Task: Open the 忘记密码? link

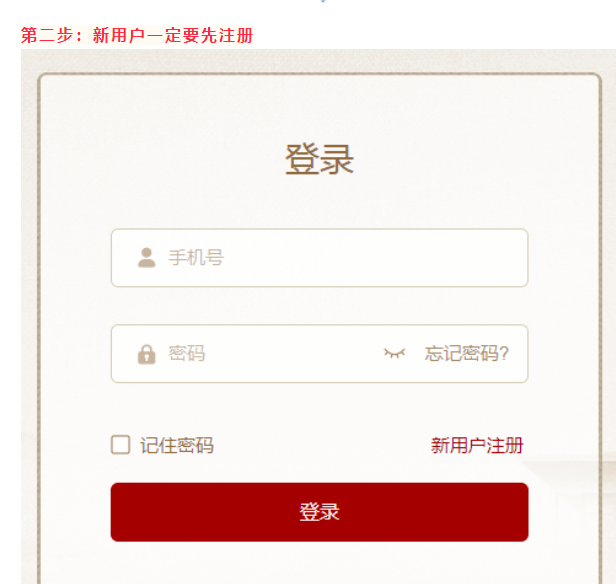Action: (467, 353)
